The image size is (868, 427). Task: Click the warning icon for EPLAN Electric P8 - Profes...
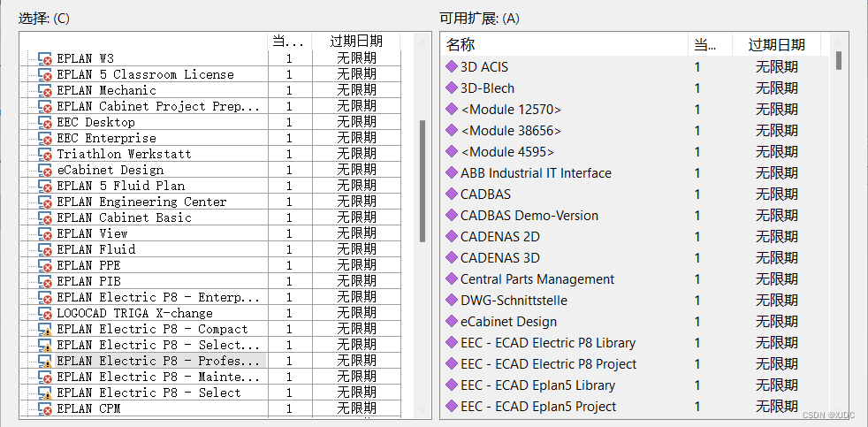pyautogui.click(x=45, y=362)
